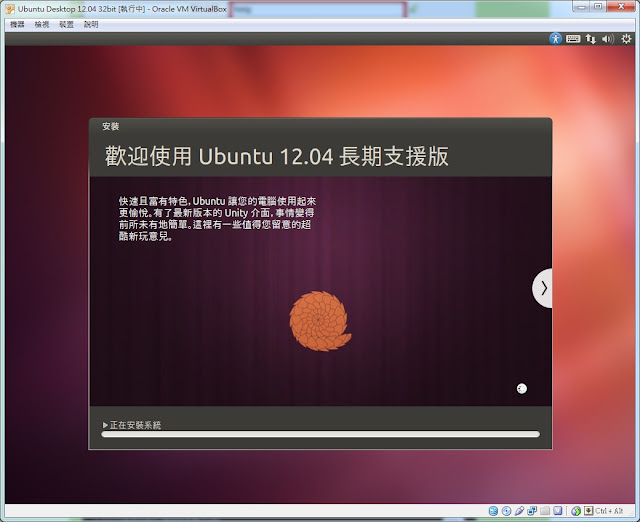Click the VirtualBox window title icon
Screen dimensions: 640x522
tap(10, 9)
